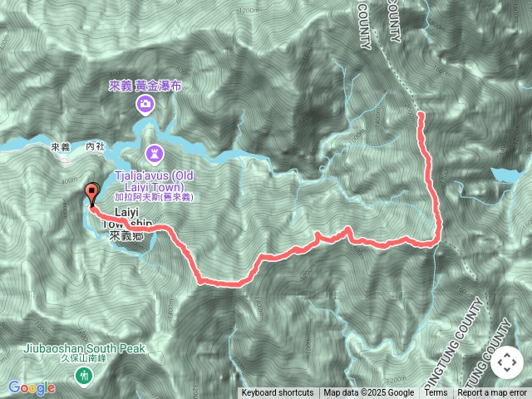Click the red trail's sharp corner turn

pyautogui.click(x=437, y=242)
